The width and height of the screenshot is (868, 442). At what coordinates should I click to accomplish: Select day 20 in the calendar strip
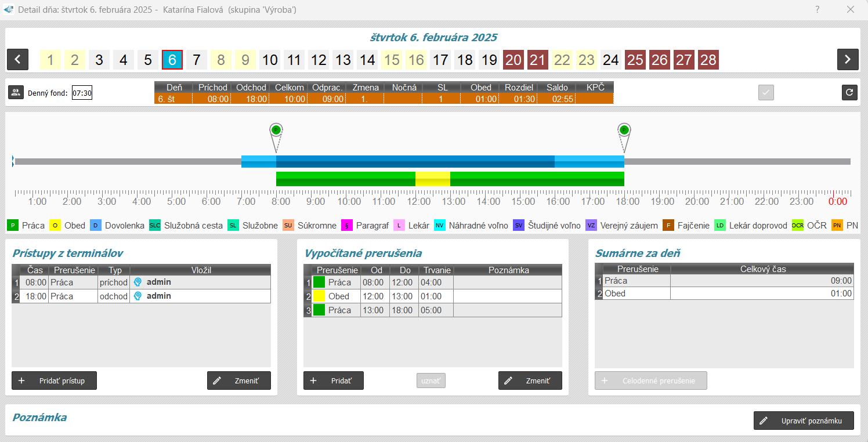pos(513,60)
